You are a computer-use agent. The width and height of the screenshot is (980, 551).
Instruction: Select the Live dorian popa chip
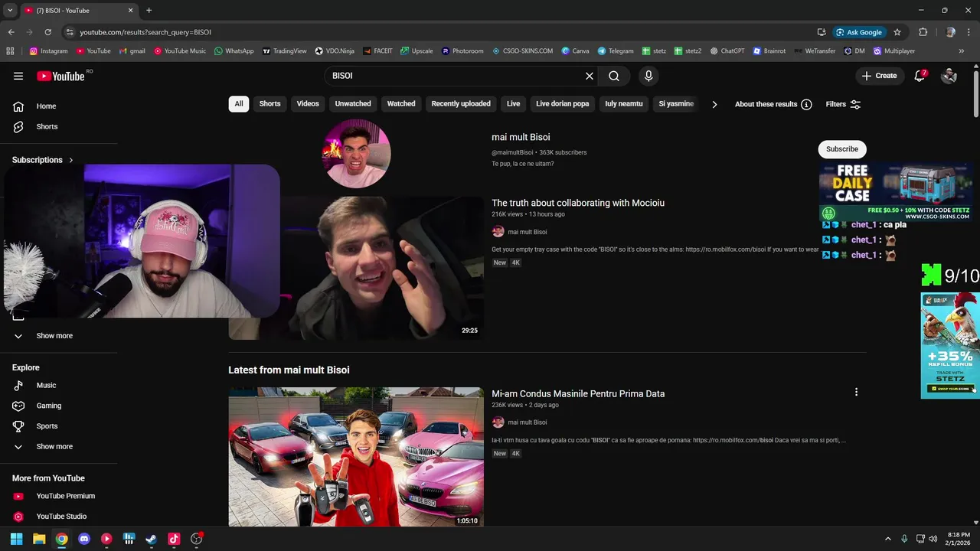click(x=563, y=104)
